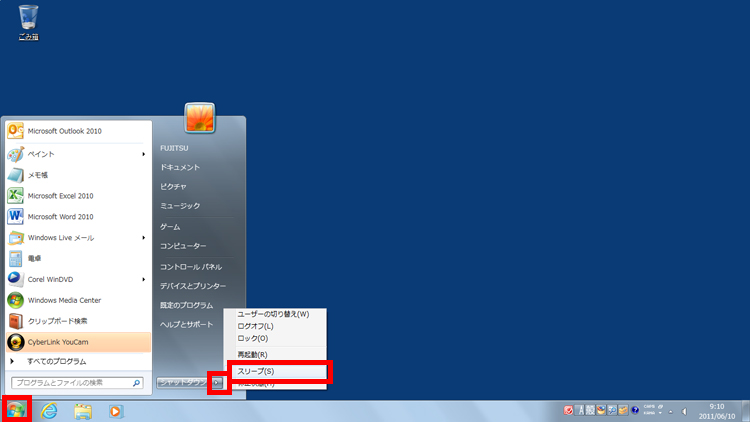This screenshot has width=750, height=422.
Task: Open 既定のプログラム link
Action: pyautogui.click(x=187, y=305)
